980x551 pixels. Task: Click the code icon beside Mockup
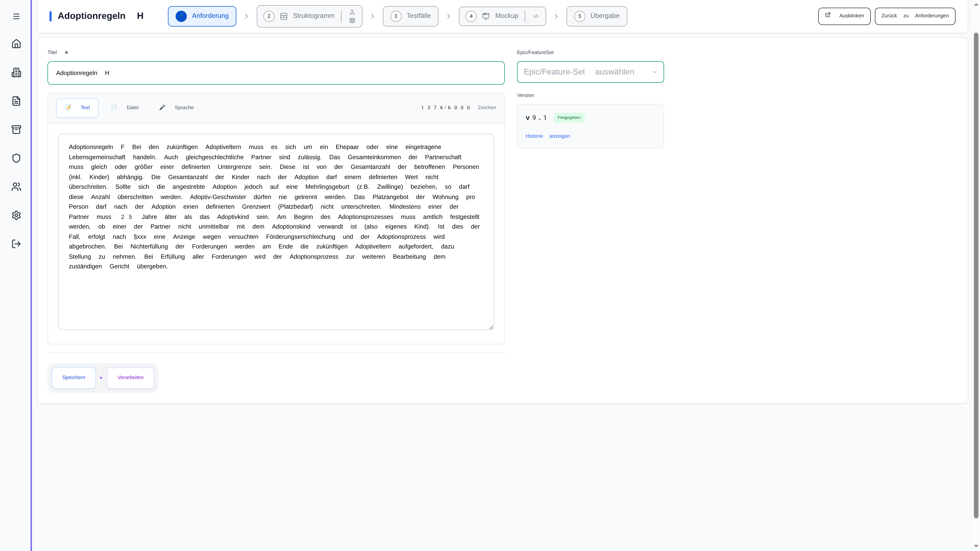tap(536, 16)
